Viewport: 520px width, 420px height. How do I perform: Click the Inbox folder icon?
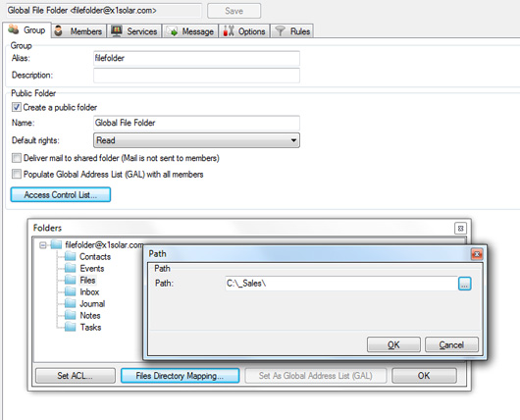pos(70,291)
